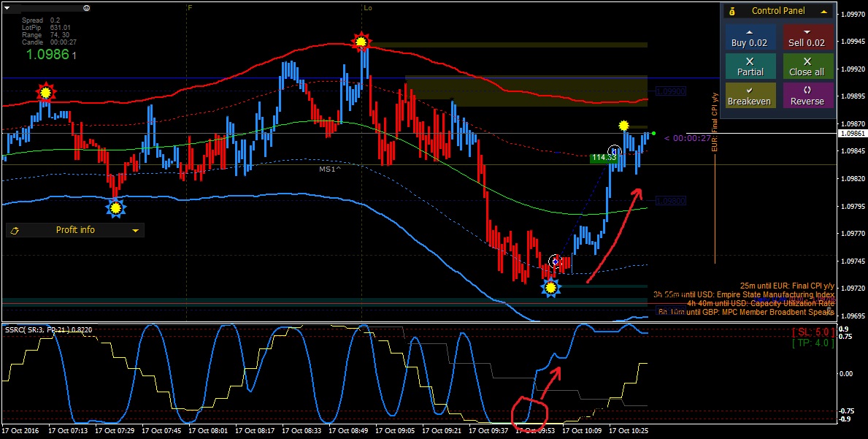The height and width of the screenshot is (439, 868).
Task: Click the money bag icon in Control Panel header
Action: click(732, 11)
